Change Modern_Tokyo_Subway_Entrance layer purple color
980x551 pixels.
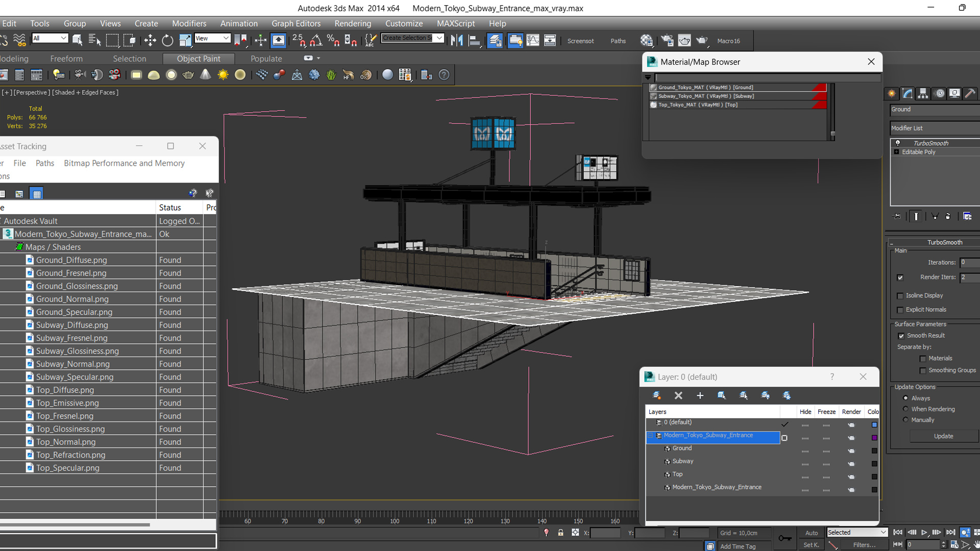point(874,438)
